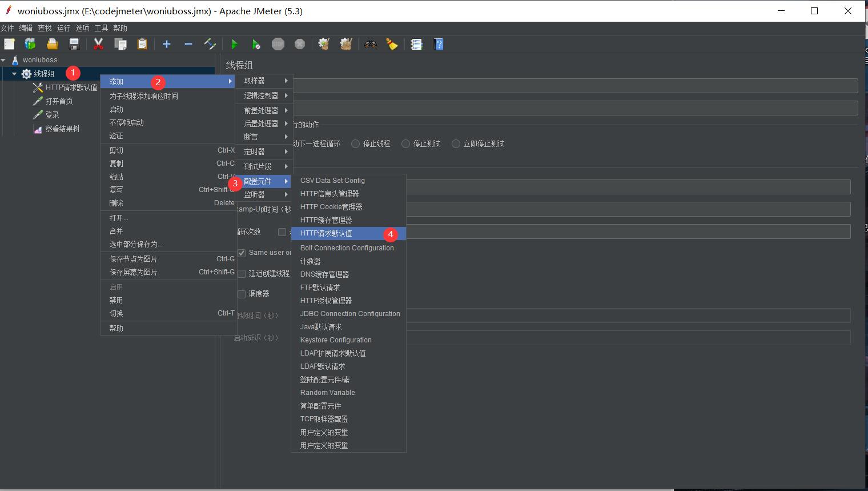
Task: Expand the 定时器 submenu
Action: tap(264, 151)
